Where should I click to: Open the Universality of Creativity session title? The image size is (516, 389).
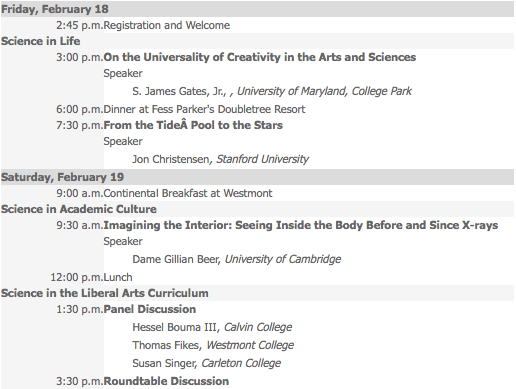pyautogui.click(x=260, y=57)
